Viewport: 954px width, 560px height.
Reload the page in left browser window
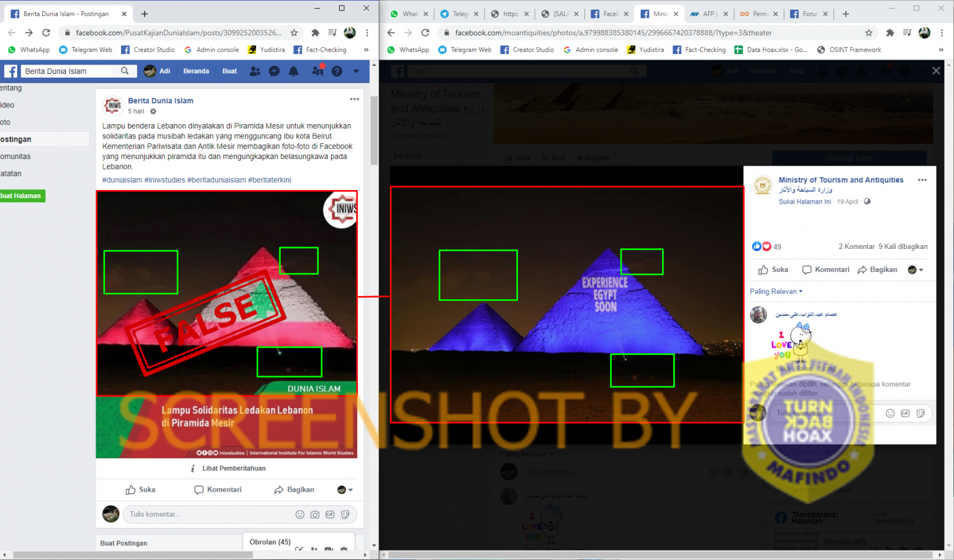pyautogui.click(x=46, y=32)
